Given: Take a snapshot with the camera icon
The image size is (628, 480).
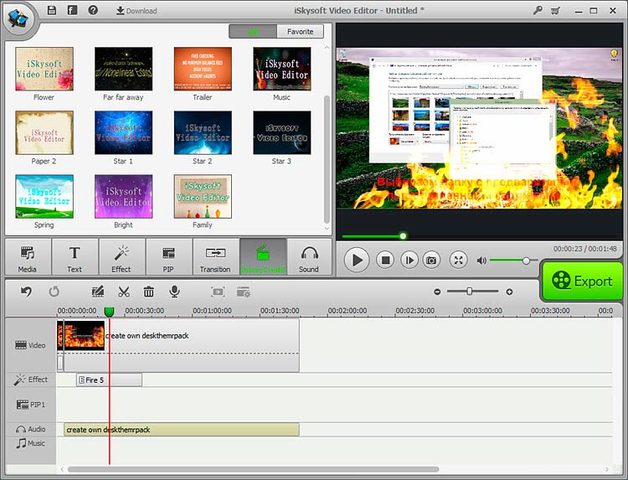Looking at the screenshot, I should pos(431,260).
